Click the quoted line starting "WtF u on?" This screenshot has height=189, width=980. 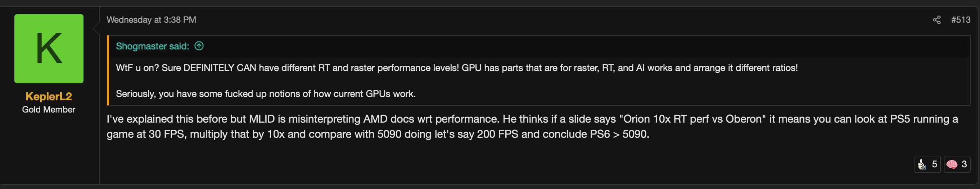[x=456, y=68]
